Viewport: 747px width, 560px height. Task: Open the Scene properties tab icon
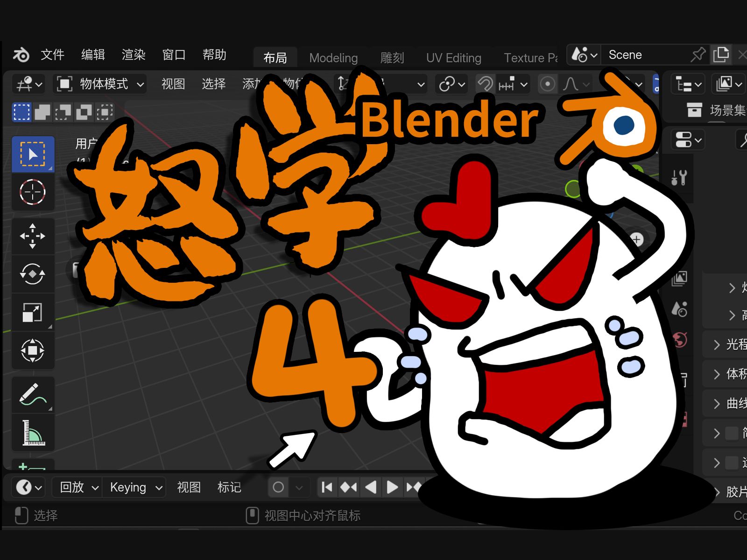pos(679,308)
